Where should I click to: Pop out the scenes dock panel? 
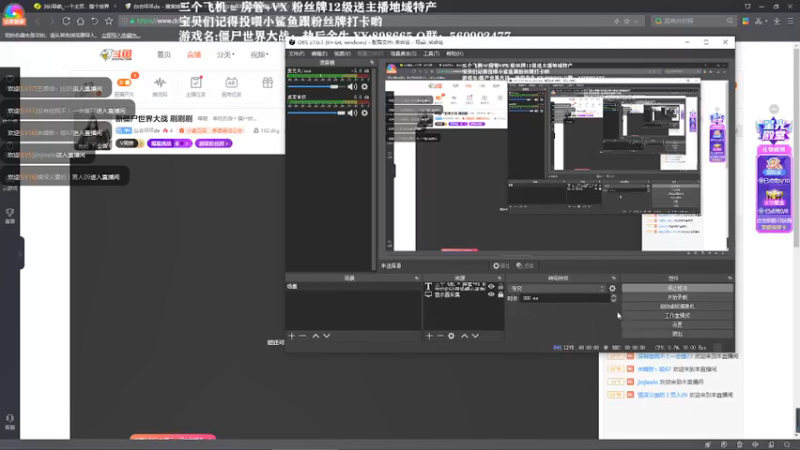pos(417,278)
